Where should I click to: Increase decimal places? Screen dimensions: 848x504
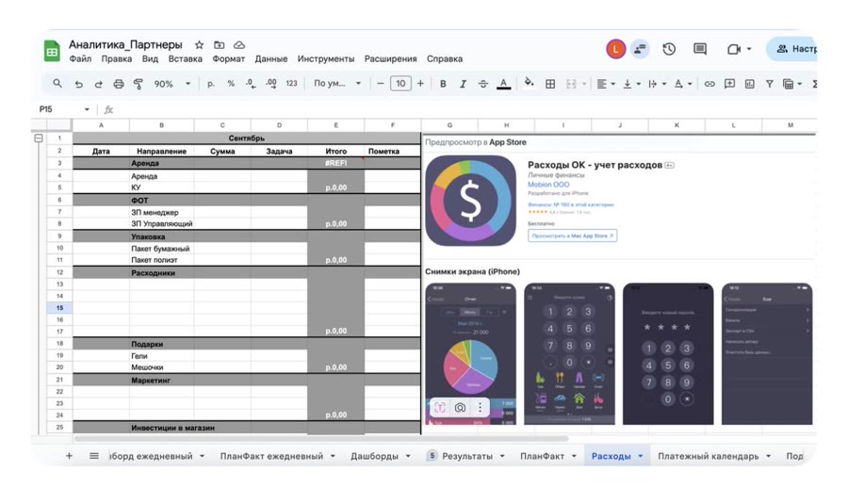[x=271, y=84]
